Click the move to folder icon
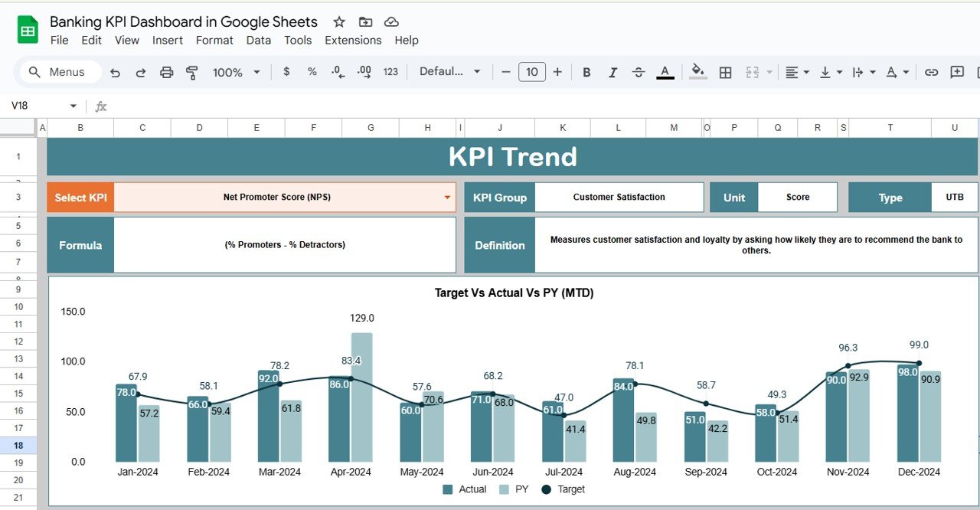Viewport: 980px width, 510px height. pyautogui.click(x=365, y=22)
